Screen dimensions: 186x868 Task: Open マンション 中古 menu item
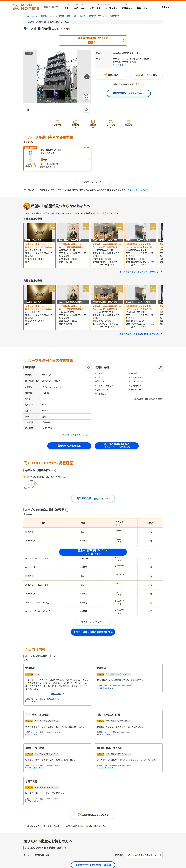tap(83, 8)
